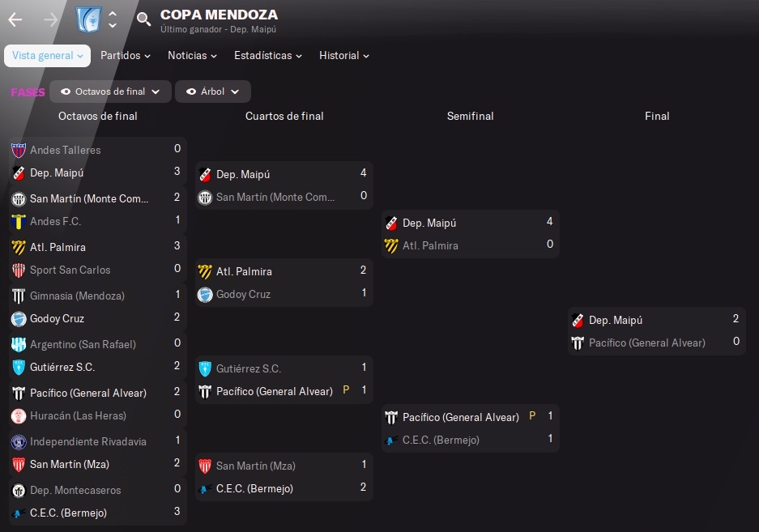This screenshot has height=532, width=759.
Task: Click Independiente Rivadavia club crest
Action: click(19, 441)
